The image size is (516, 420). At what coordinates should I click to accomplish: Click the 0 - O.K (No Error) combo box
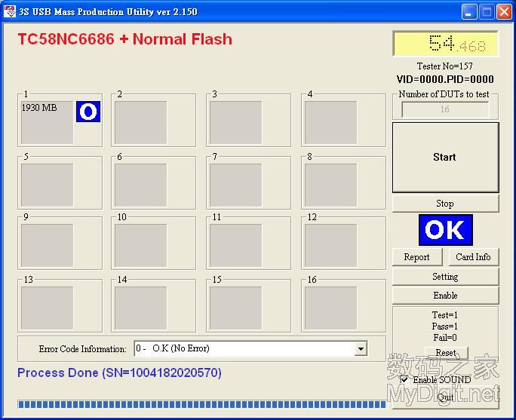250,348
